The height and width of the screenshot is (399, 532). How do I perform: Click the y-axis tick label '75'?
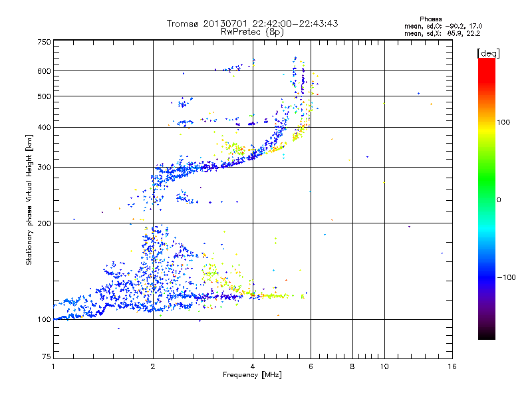click(47, 356)
